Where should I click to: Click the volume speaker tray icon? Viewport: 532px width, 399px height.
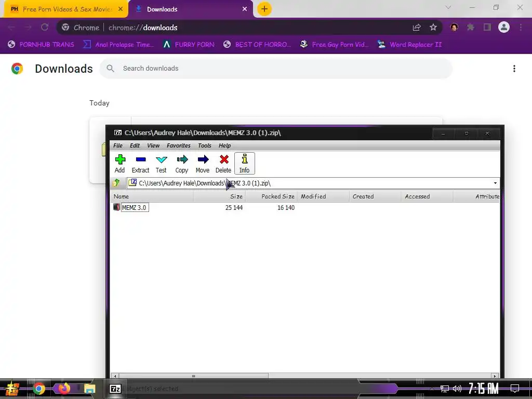[x=457, y=389]
